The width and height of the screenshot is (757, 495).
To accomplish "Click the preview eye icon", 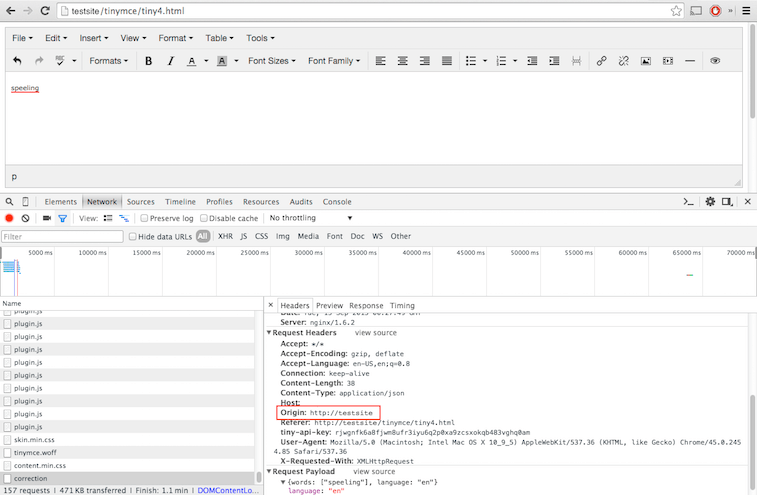I will 715,61.
